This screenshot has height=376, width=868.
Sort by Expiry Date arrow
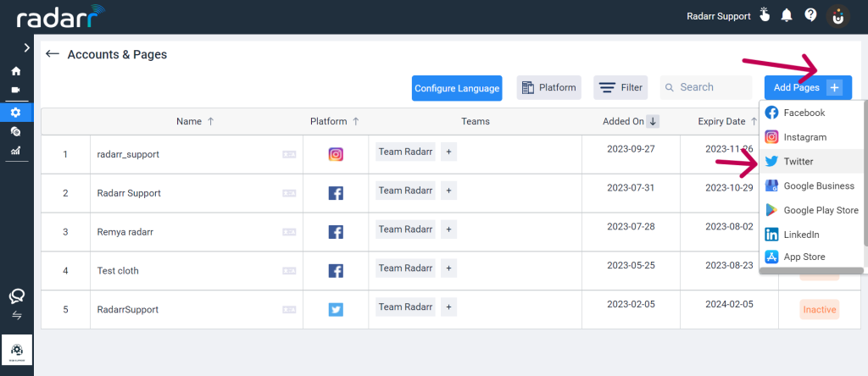(x=754, y=122)
